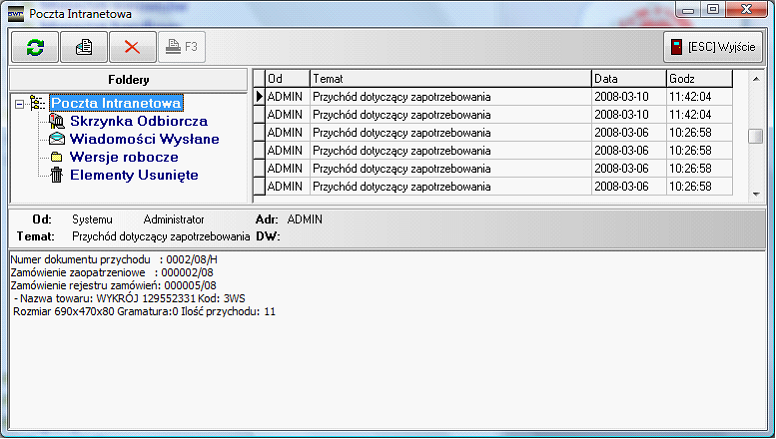Click the F3 print button
Screen dimensions: 776x439
click(x=183, y=47)
